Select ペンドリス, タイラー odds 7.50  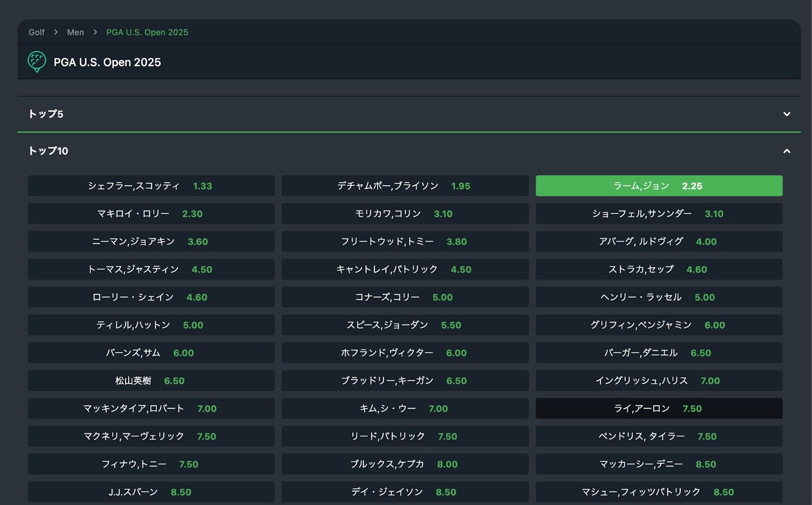tap(659, 437)
